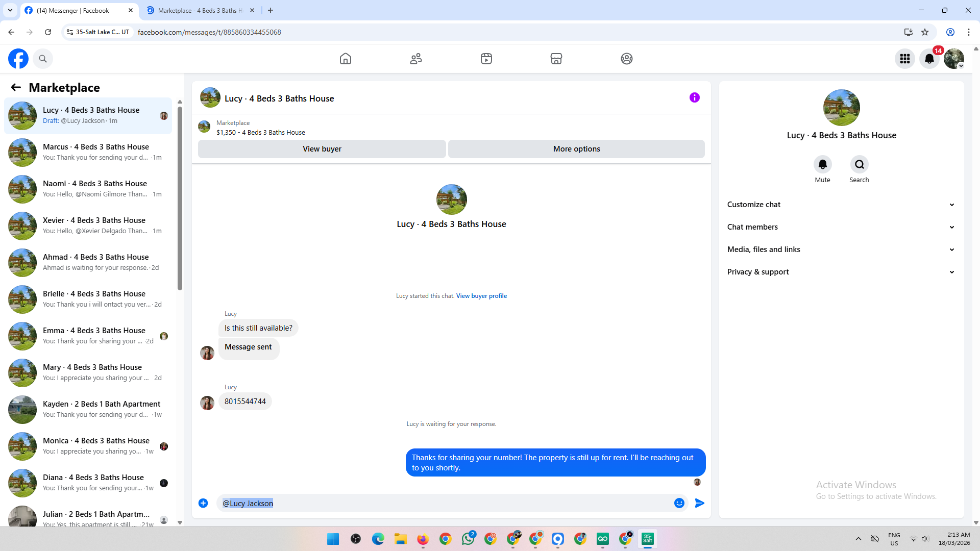This screenshot has height=551, width=980.
Task: Click the Facebook logo
Action: (x=18, y=59)
